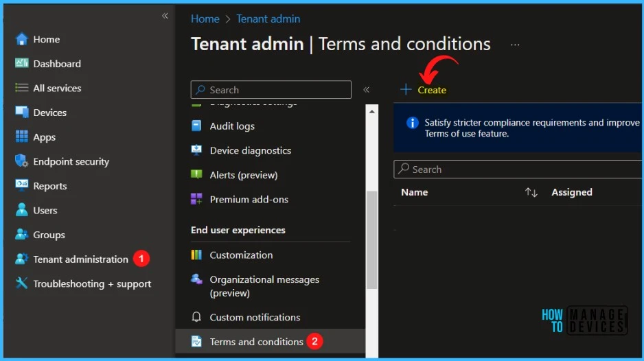Open Organizational messages (preview)
The image size is (644, 361).
264,286
